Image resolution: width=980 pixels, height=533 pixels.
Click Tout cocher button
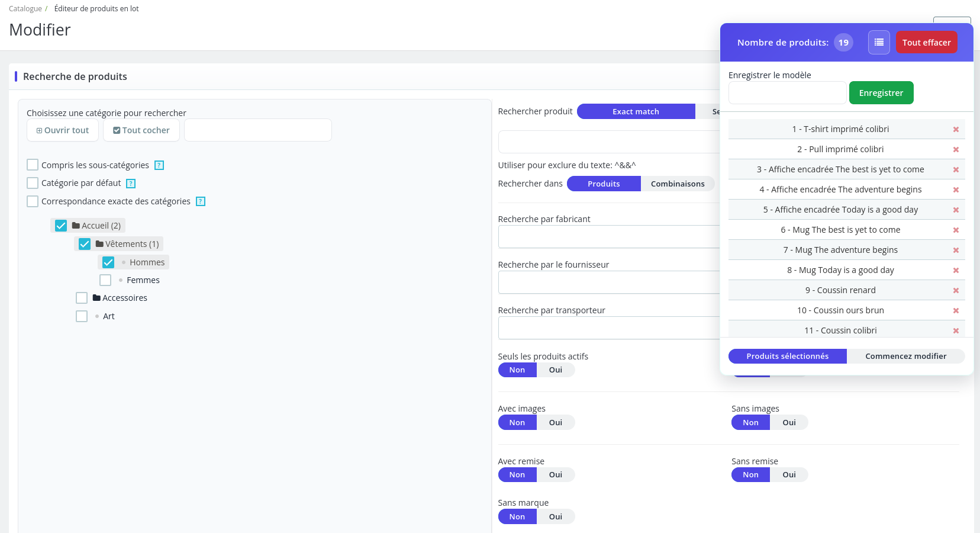click(x=141, y=130)
